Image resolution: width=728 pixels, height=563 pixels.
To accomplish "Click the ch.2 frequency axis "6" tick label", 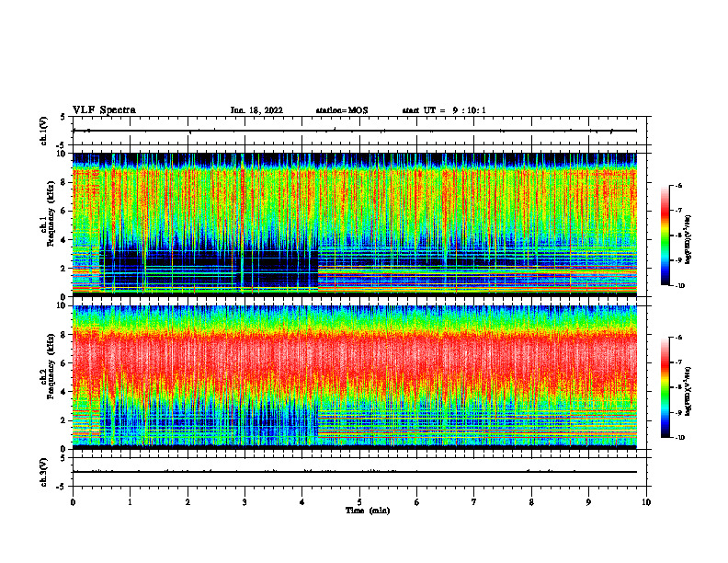I will pyautogui.click(x=63, y=363).
